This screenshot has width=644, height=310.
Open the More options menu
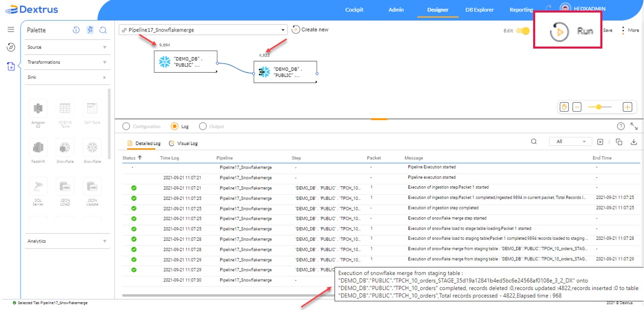pyautogui.click(x=630, y=31)
